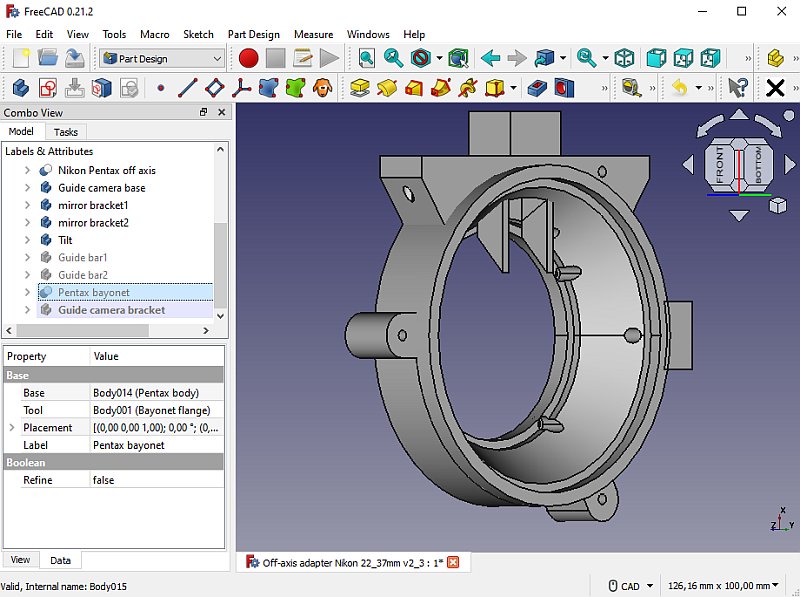Click the Pocket tool icon
The image size is (800, 597).
(x=537, y=88)
